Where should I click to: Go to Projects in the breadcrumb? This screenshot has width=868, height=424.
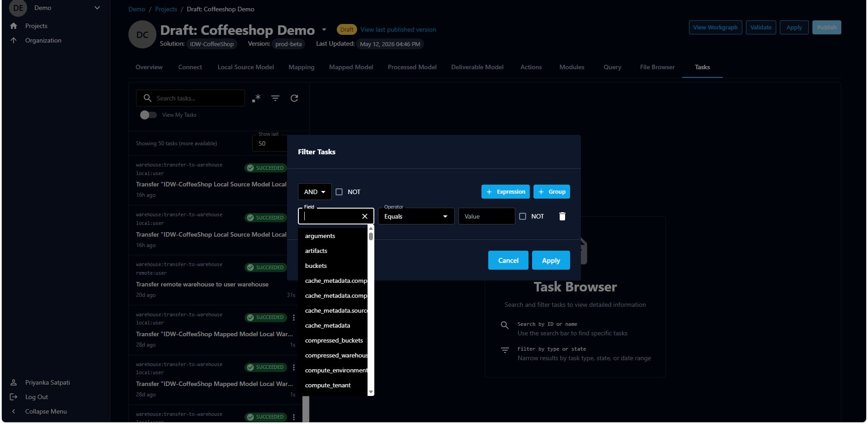click(x=166, y=9)
